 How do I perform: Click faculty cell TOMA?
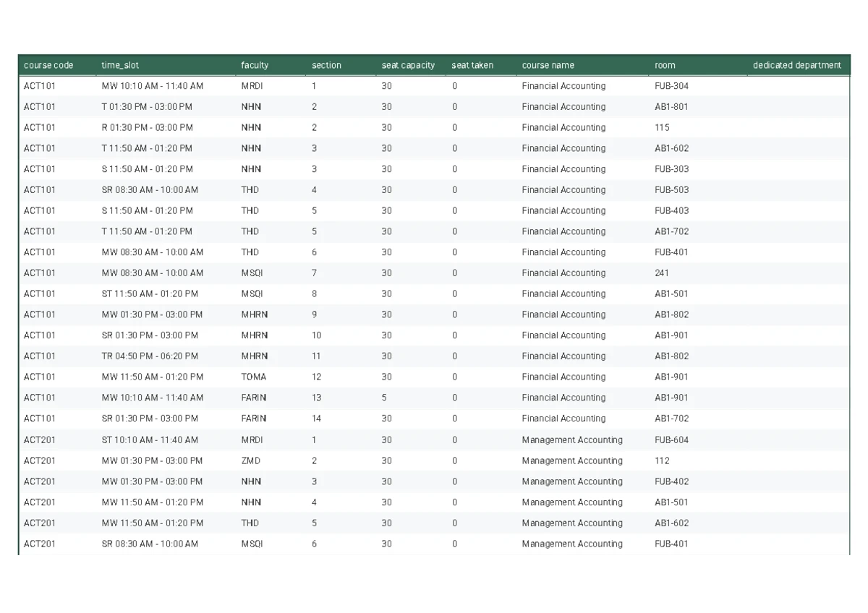coord(254,377)
